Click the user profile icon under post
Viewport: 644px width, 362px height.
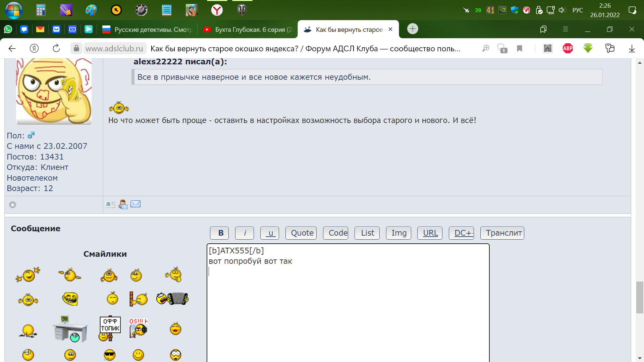(x=110, y=204)
